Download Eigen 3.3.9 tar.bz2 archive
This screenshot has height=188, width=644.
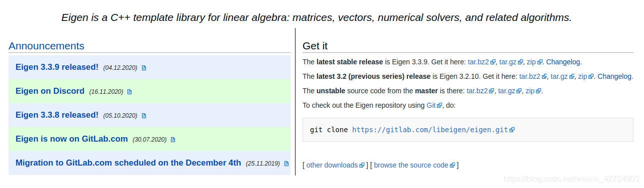pos(478,62)
